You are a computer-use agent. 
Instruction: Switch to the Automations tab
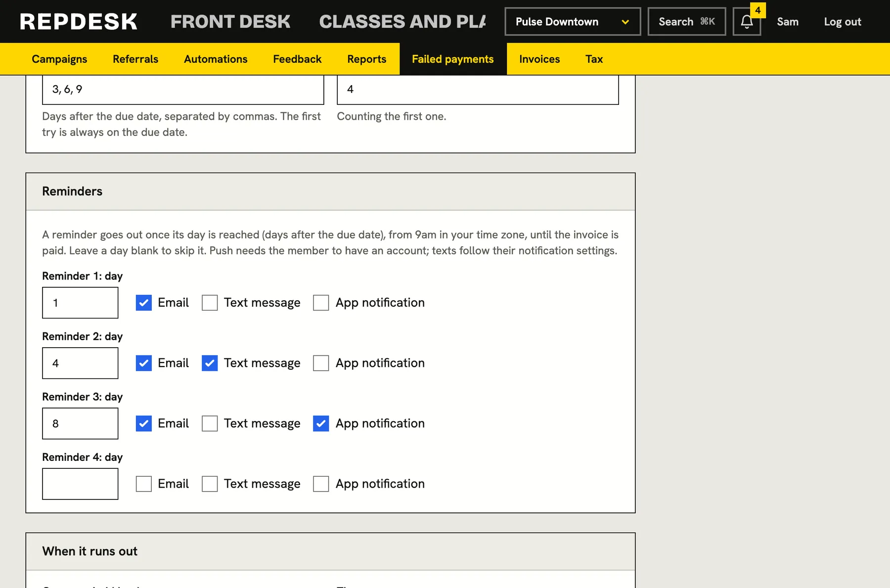pyautogui.click(x=216, y=59)
